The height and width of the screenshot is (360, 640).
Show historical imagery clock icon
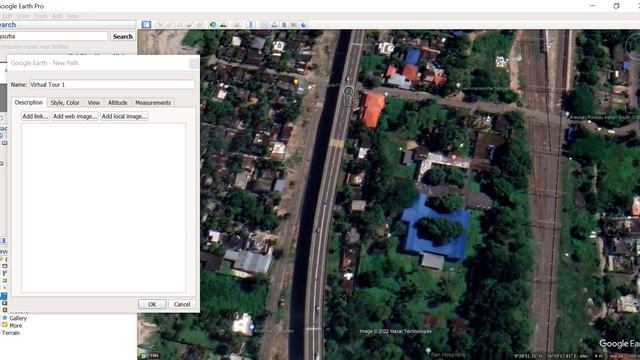(213, 25)
